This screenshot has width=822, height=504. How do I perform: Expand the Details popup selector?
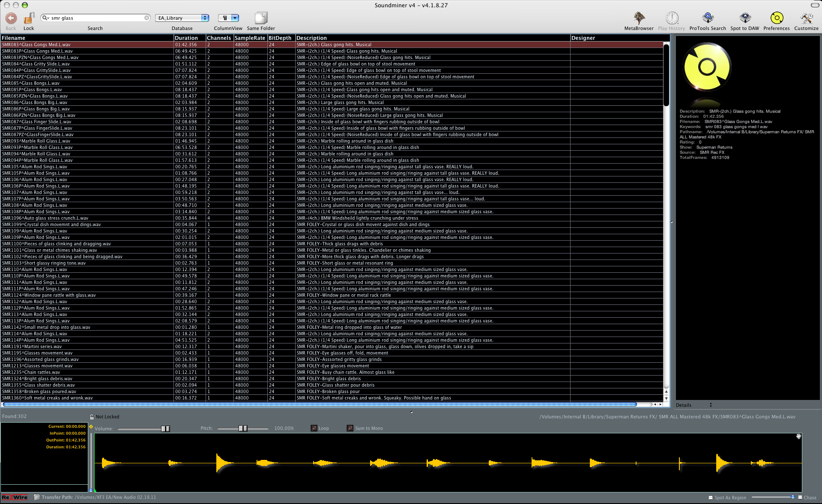pos(711,405)
